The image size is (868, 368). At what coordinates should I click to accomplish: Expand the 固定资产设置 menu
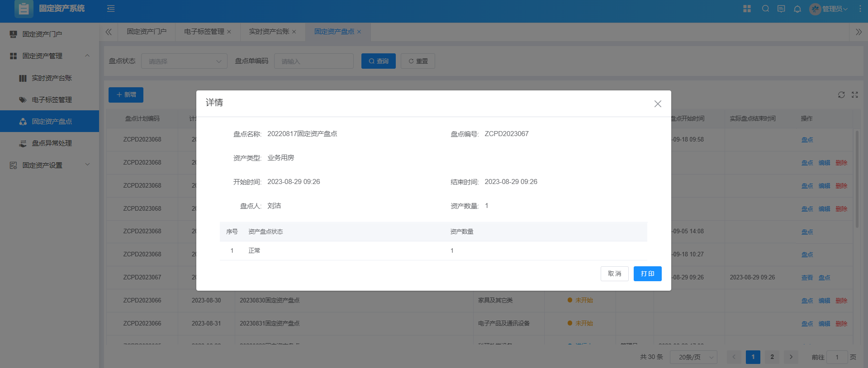tap(50, 165)
